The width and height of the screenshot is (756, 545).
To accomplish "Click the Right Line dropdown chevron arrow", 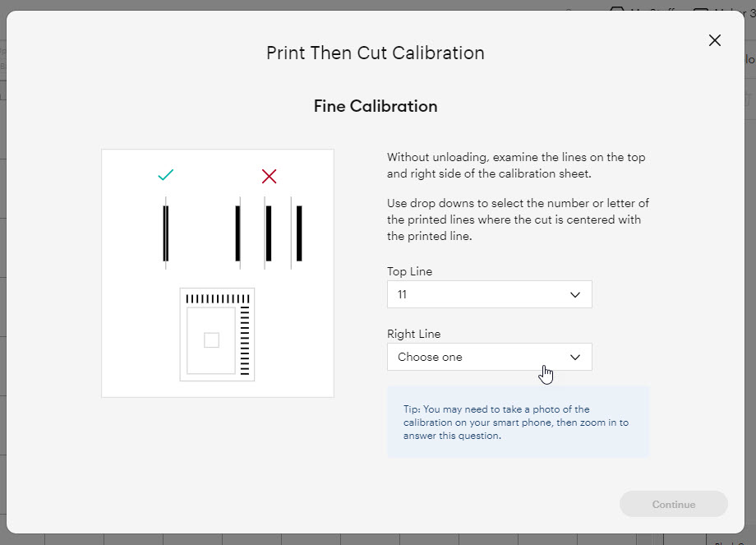I will 575,357.
